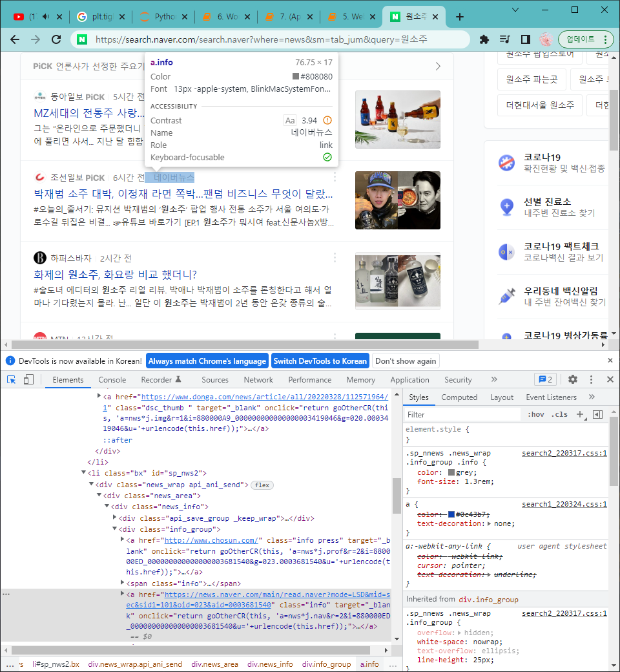The image size is (620, 672).
Task: Open the extensions puzzle icon
Action: 484,39
